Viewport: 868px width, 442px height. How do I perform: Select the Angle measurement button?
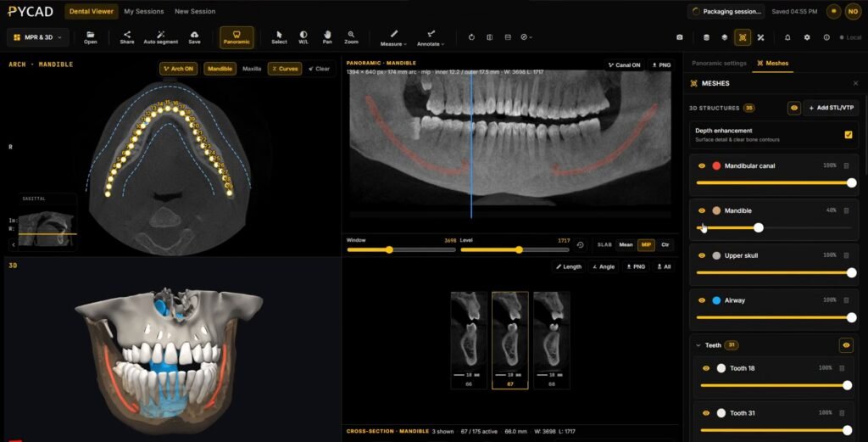tap(604, 266)
